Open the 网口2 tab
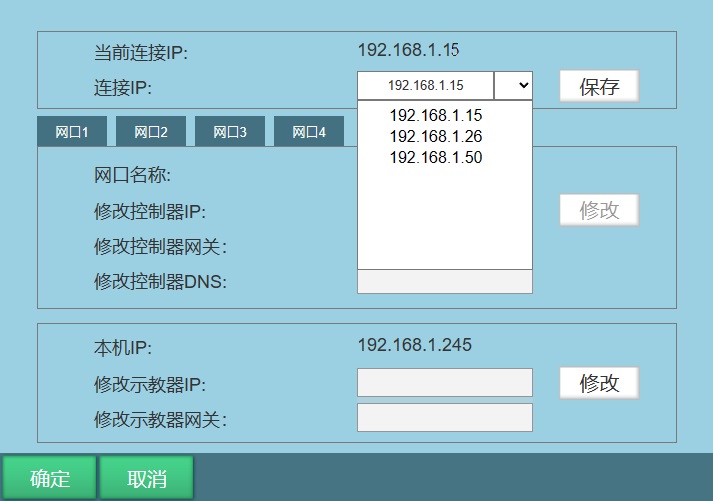 pos(151,132)
